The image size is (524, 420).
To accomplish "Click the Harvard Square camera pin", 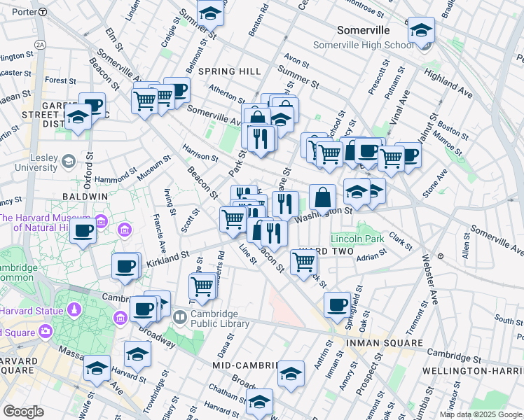I will tap(45, 332).
